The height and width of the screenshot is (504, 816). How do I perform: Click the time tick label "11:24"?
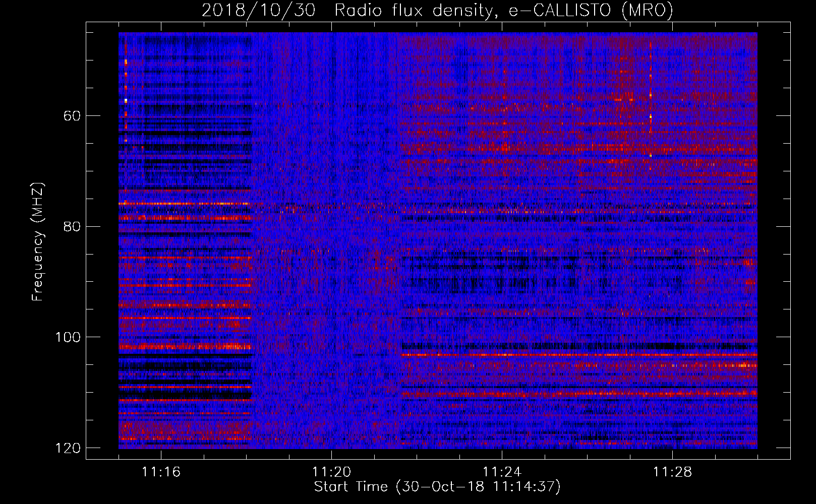tap(502, 472)
